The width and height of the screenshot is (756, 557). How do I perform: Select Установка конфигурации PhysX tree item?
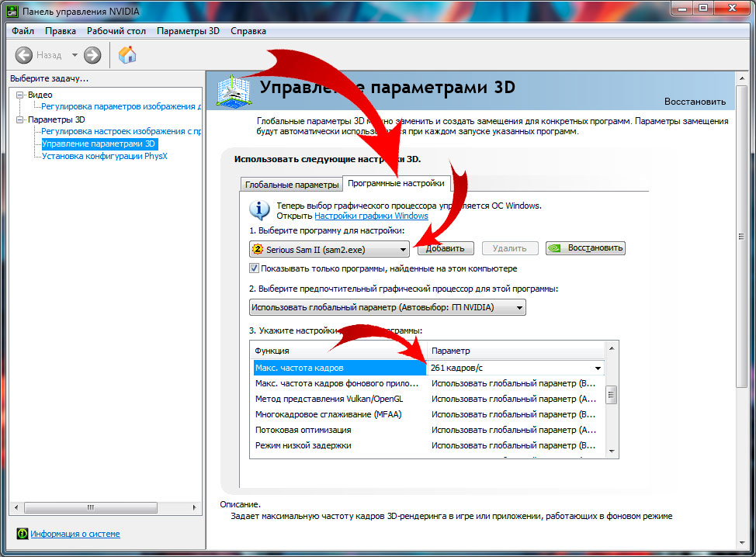pyautogui.click(x=104, y=156)
